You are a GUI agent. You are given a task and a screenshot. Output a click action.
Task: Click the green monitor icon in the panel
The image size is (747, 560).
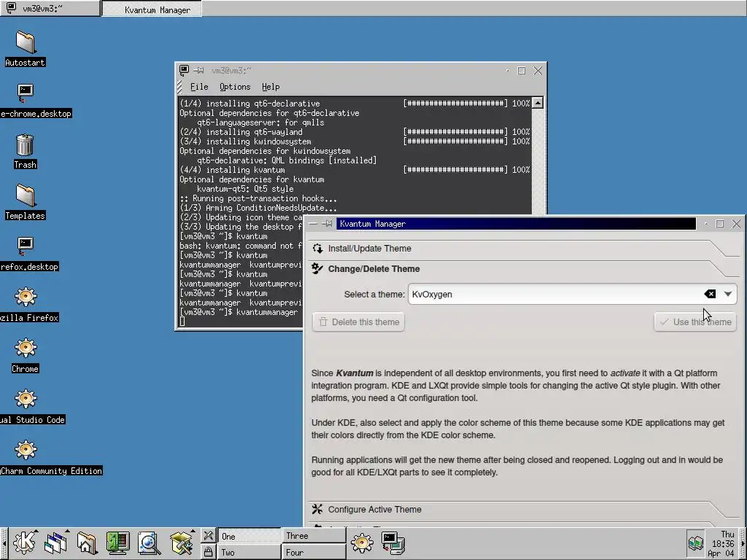point(117,542)
